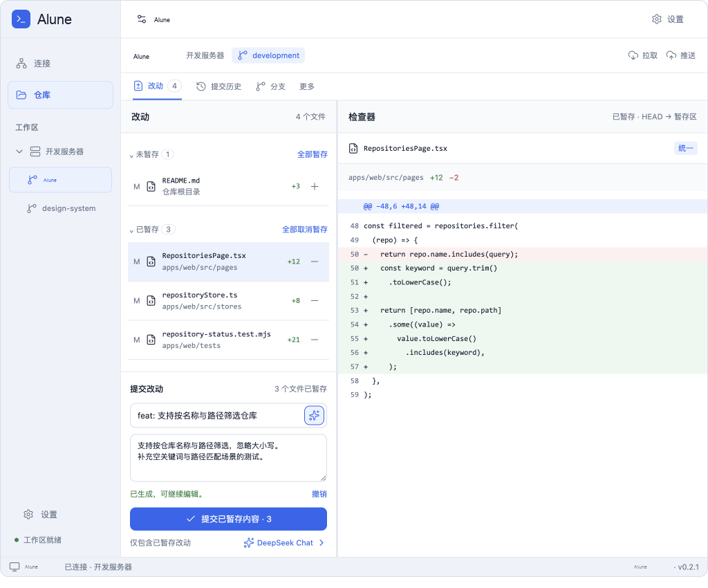Click the apps/web/src/pages path in inspector
This screenshot has width=708, height=588.
(386, 178)
